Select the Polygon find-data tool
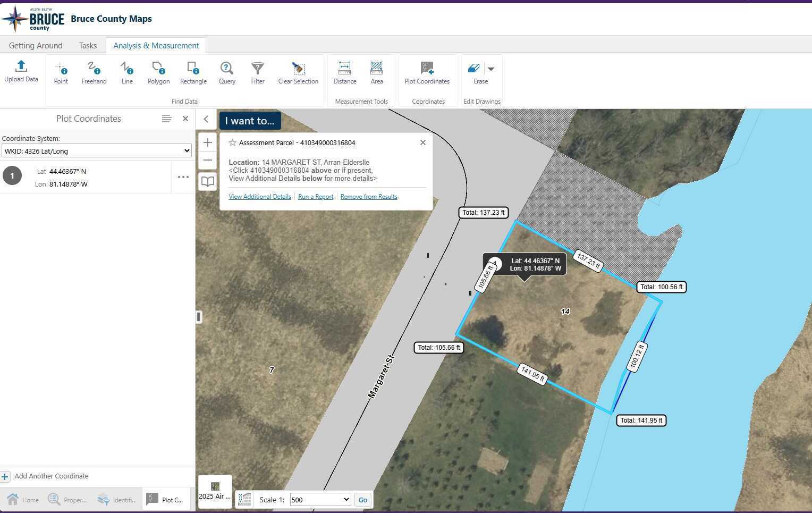 click(x=158, y=73)
